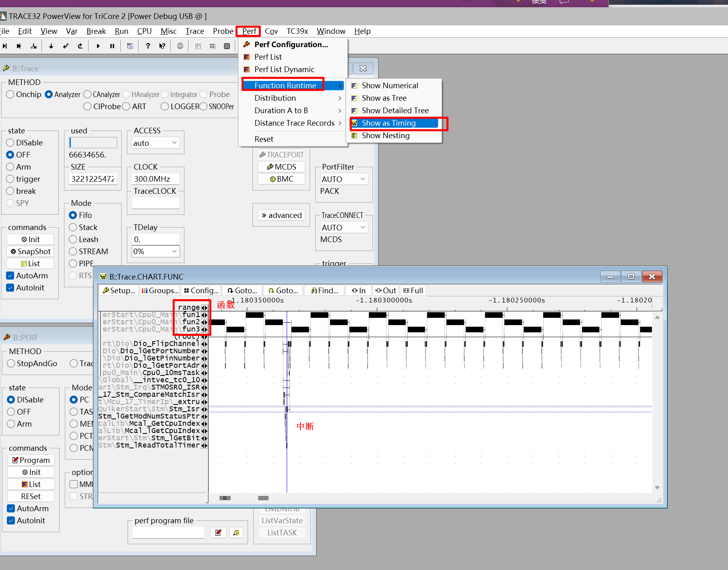The width and height of the screenshot is (728, 570).
Task: Click the Up (curved arrow) toolbar icon
Action: pyautogui.click(x=80, y=46)
